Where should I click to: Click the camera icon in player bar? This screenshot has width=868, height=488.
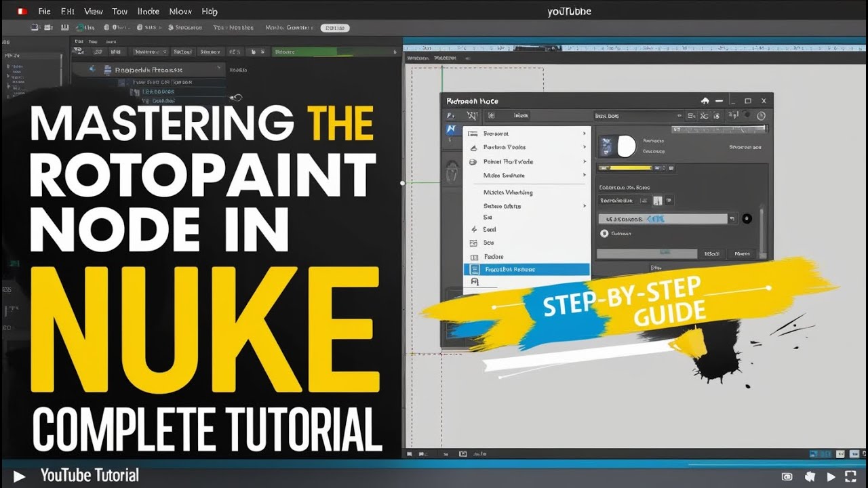(x=787, y=477)
